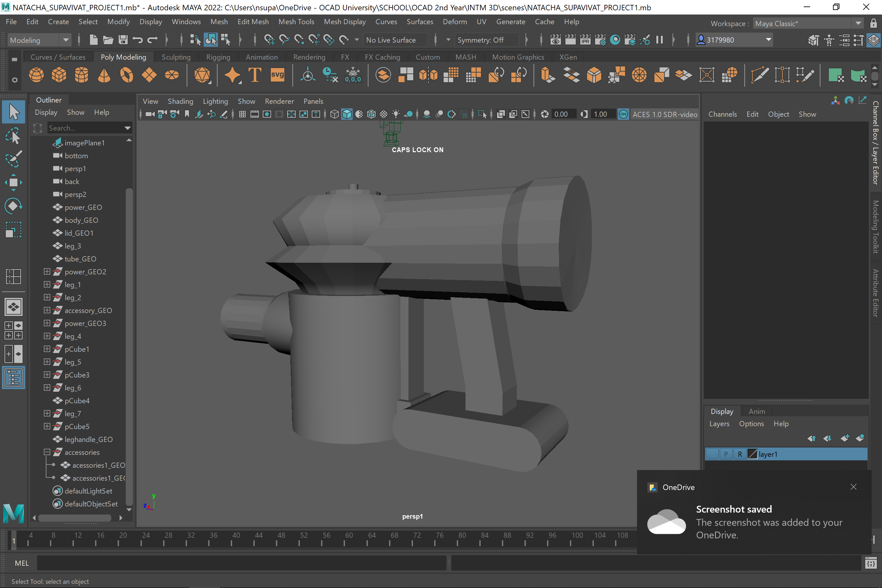The width and height of the screenshot is (882, 588).
Task: Click the polygon cube shelf icon
Action: pyautogui.click(x=59, y=74)
